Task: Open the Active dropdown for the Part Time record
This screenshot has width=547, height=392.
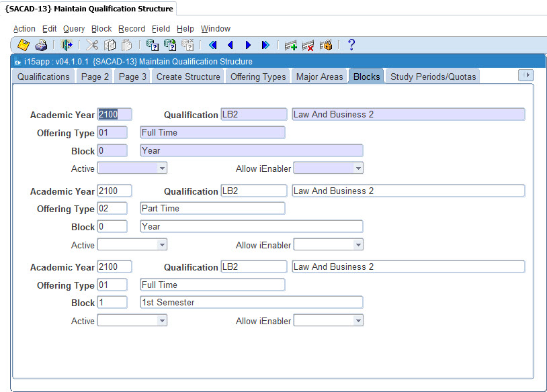Action: [x=162, y=245]
